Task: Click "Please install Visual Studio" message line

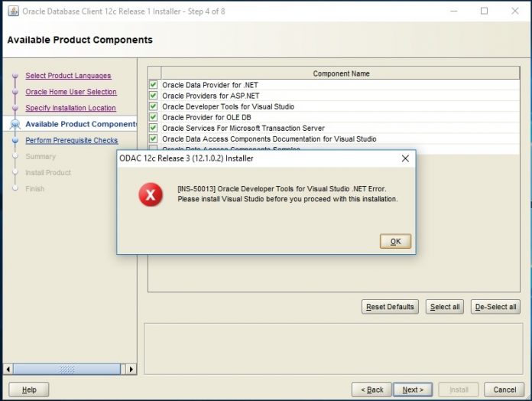Action: [287, 199]
